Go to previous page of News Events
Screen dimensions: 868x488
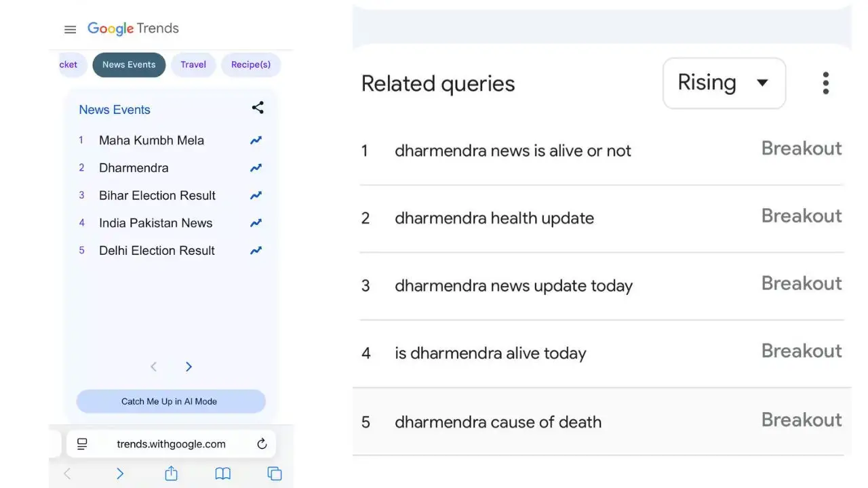tap(153, 367)
